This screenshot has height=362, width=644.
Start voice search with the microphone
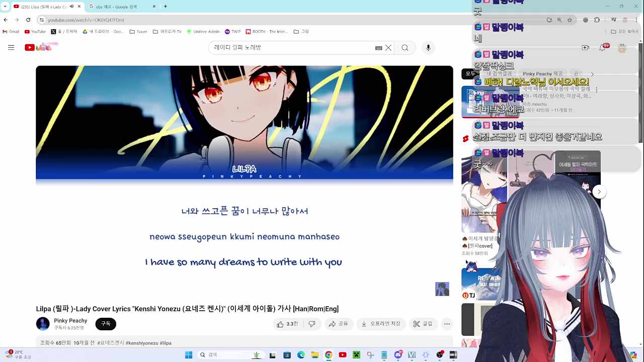coord(428,48)
